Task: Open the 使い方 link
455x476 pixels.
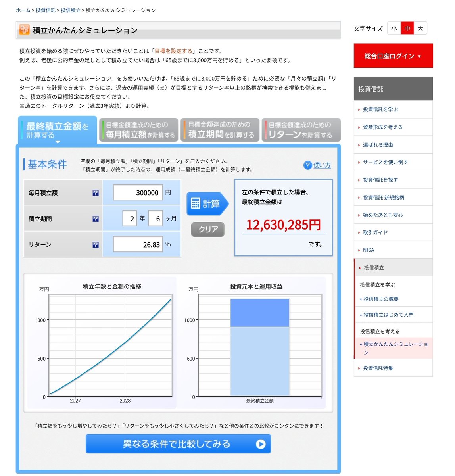Action: tap(322, 165)
